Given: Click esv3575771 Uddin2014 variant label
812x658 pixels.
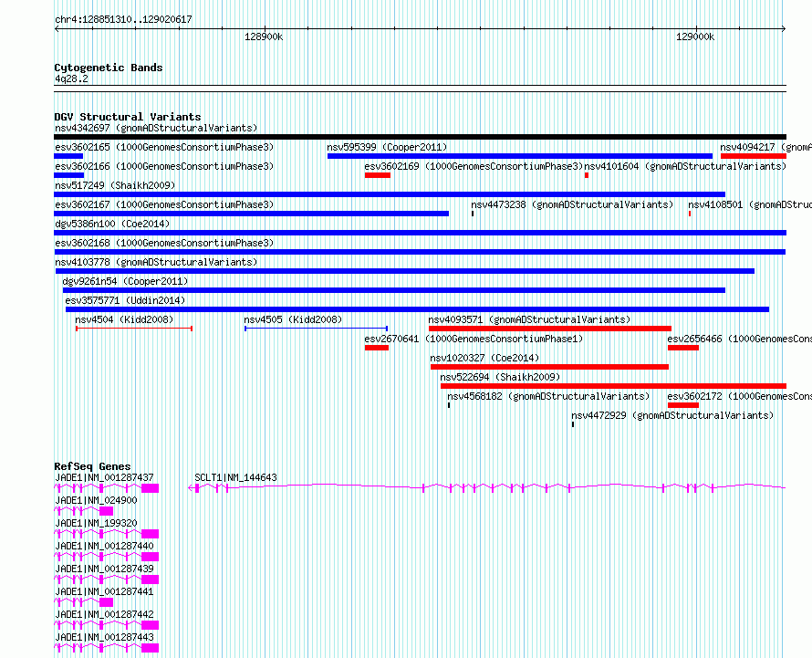Looking at the screenshot, I should (125, 300).
